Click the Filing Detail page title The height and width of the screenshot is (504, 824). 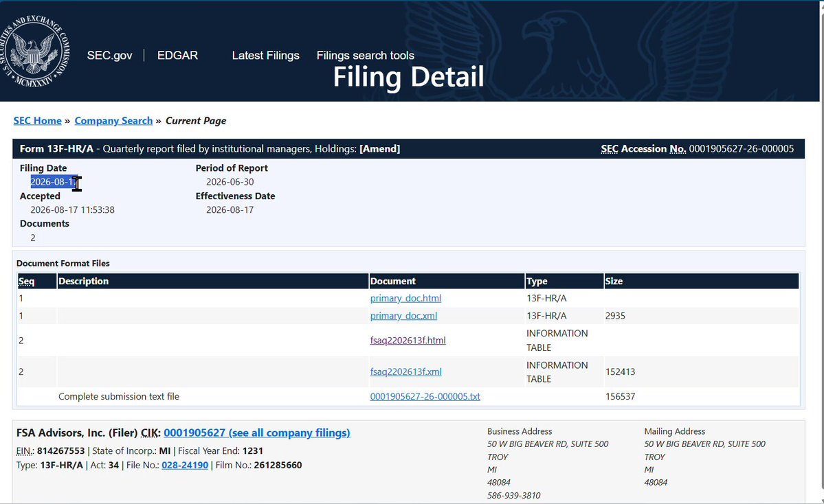coord(408,77)
